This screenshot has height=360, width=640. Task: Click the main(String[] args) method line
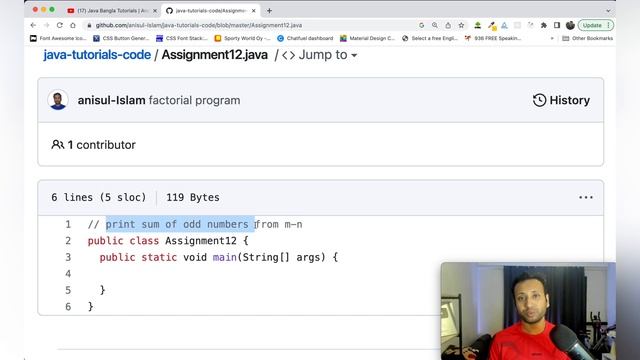point(219,258)
